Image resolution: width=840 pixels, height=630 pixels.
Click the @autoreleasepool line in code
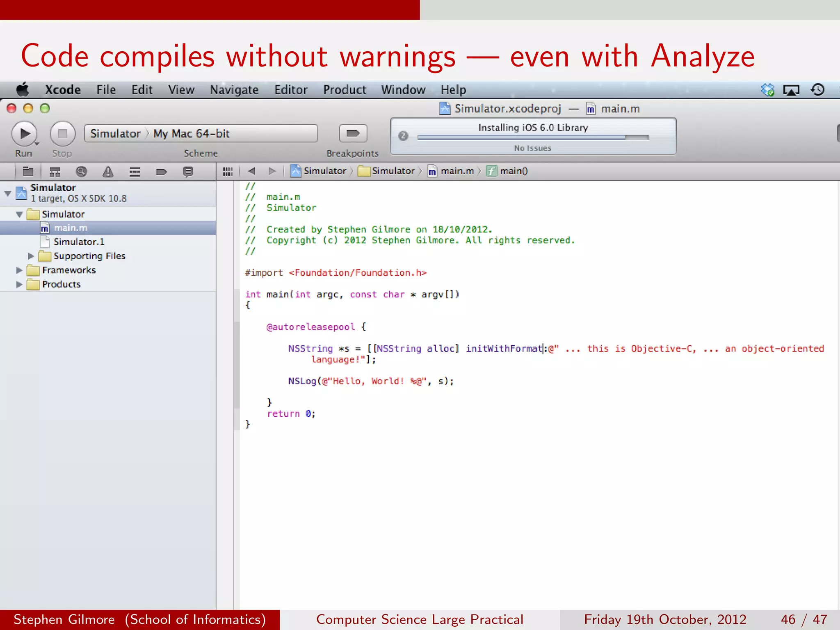point(316,327)
